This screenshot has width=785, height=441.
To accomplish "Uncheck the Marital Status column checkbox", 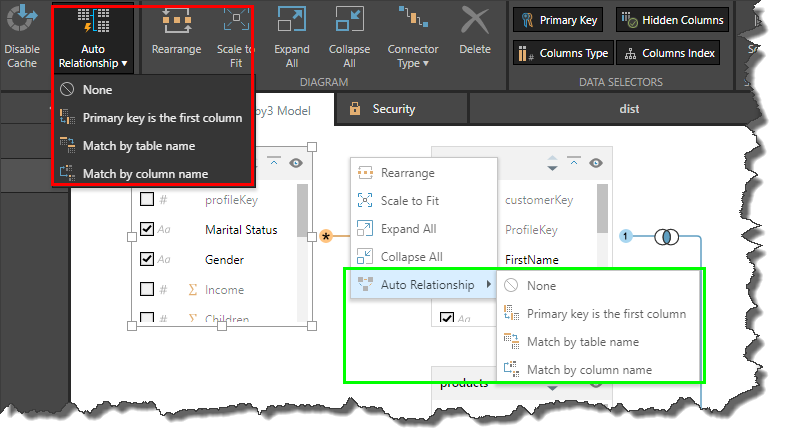I will (148, 229).
